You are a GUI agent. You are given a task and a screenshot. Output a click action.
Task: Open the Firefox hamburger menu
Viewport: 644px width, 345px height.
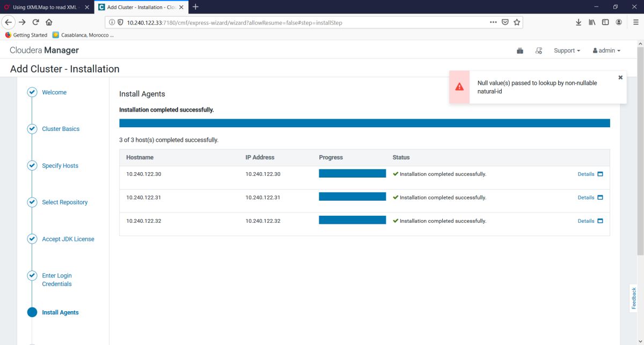pyautogui.click(x=635, y=22)
